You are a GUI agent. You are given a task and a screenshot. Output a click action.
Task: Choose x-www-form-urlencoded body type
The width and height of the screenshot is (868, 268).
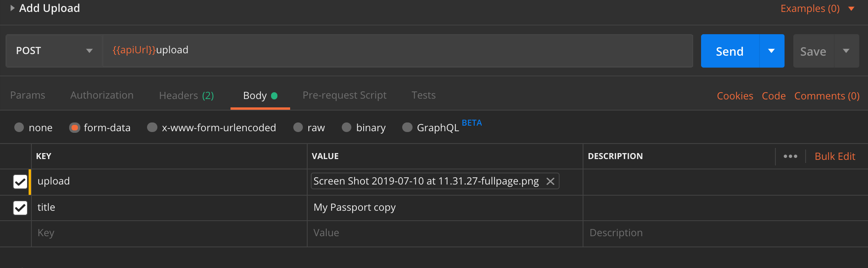pyautogui.click(x=152, y=127)
